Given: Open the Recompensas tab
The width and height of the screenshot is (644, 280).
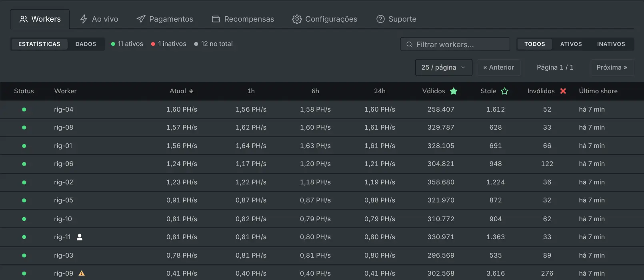Looking at the screenshot, I should 243,19.
